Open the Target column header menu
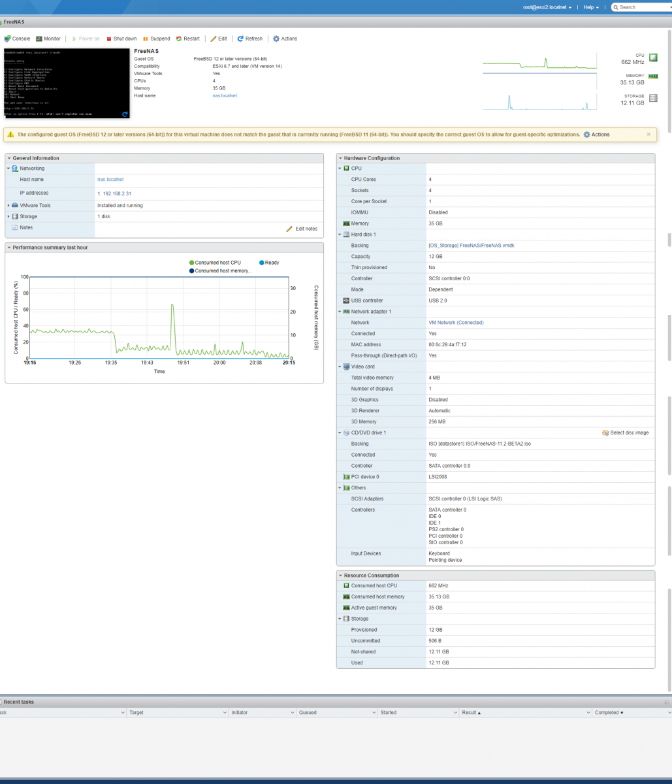The height and width of the screenshot is (784, 672). [x=226, y=713]
